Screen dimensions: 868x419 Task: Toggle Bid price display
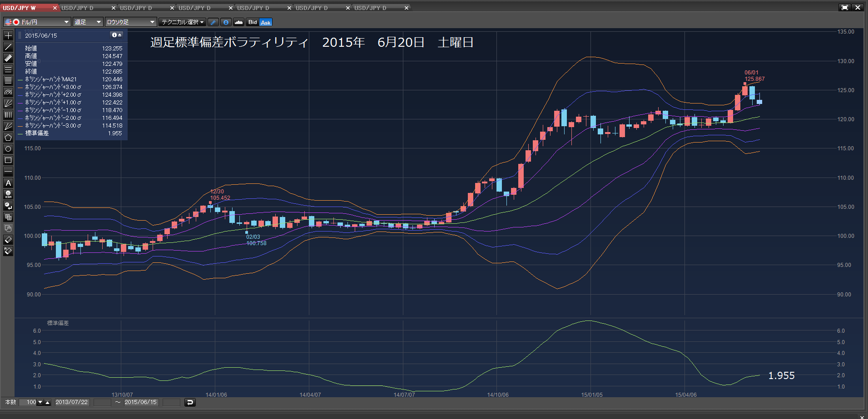(x=253, y=22)
